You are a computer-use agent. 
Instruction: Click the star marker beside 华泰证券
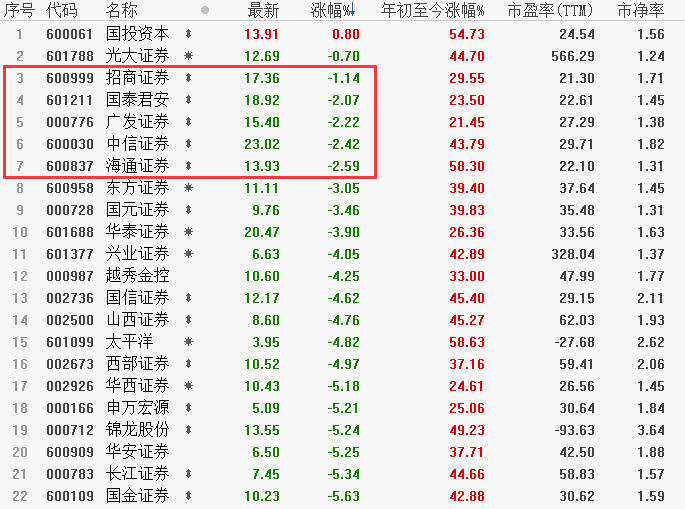pyautogui.click(x=188, y=232)
